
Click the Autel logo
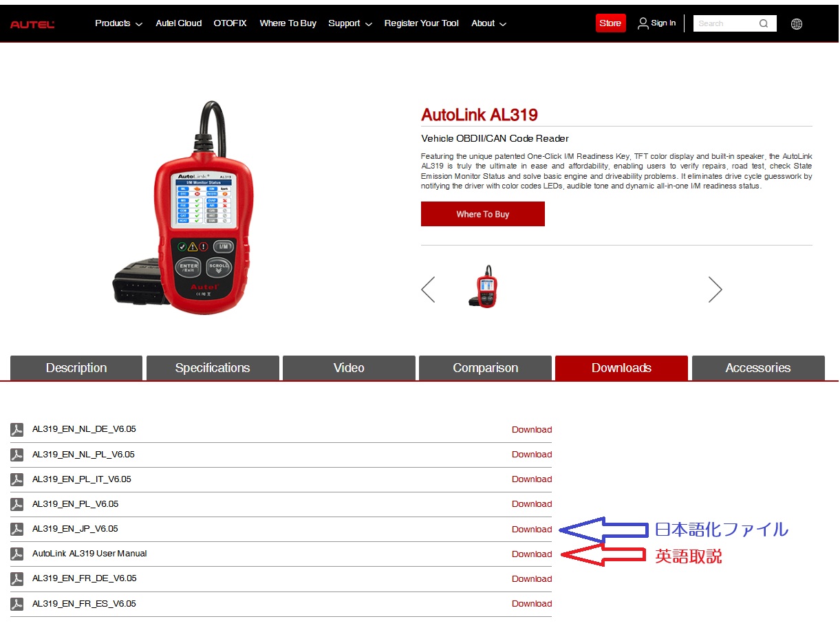[x=32, y=25]
